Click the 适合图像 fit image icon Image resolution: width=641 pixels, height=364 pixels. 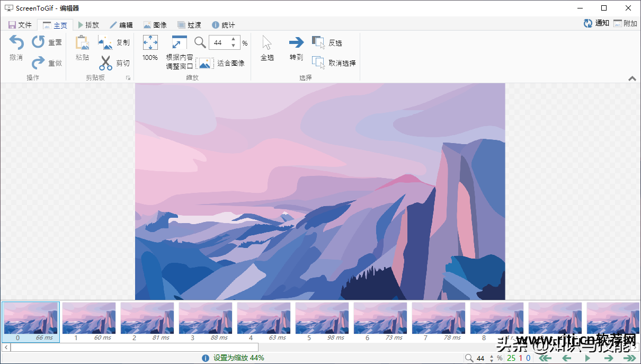point(205,63)
